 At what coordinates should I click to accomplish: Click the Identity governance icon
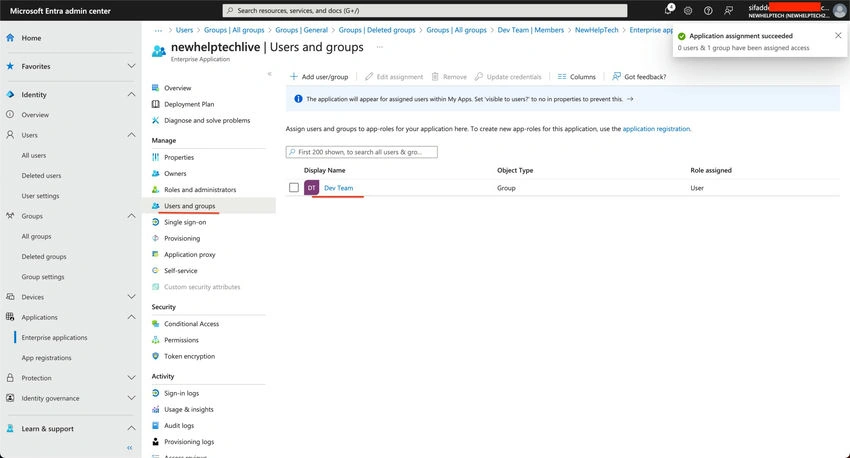tap(10, 398)
